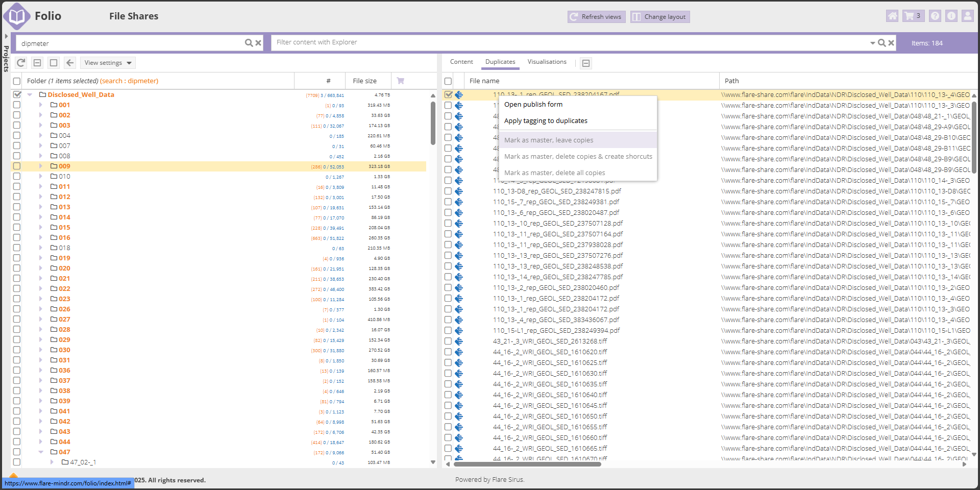Tick the checkbox for folder 009
980x490 pixels.
(17, 166)
